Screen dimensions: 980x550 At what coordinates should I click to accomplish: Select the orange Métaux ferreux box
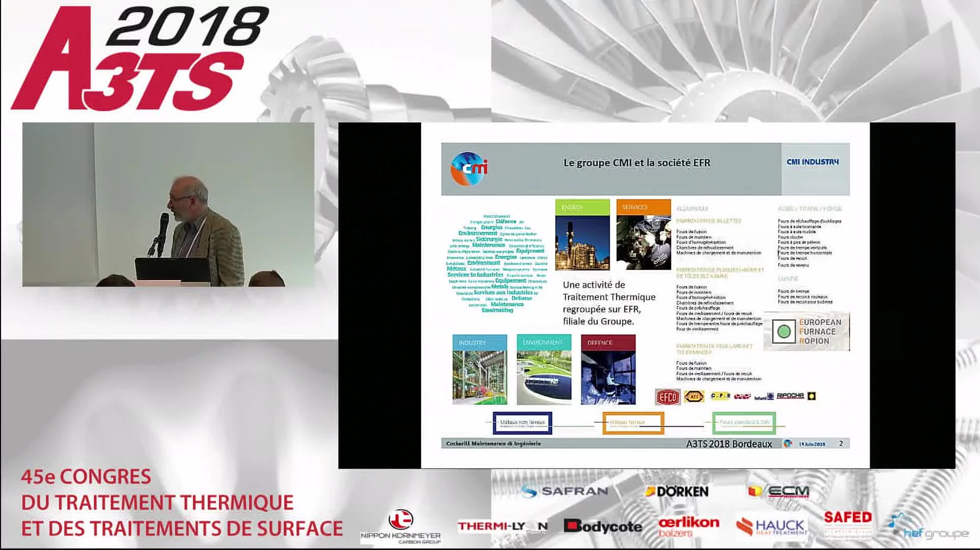tap(633, 423)
